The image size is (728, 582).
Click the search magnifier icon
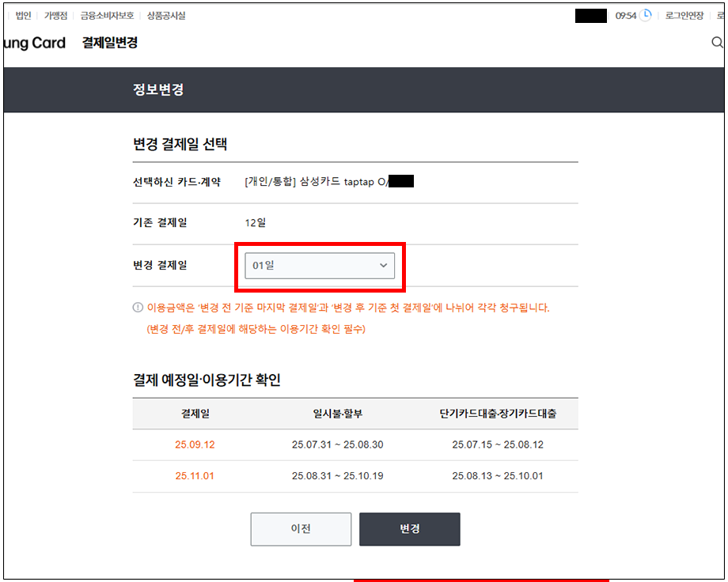[x=717, y=43]
